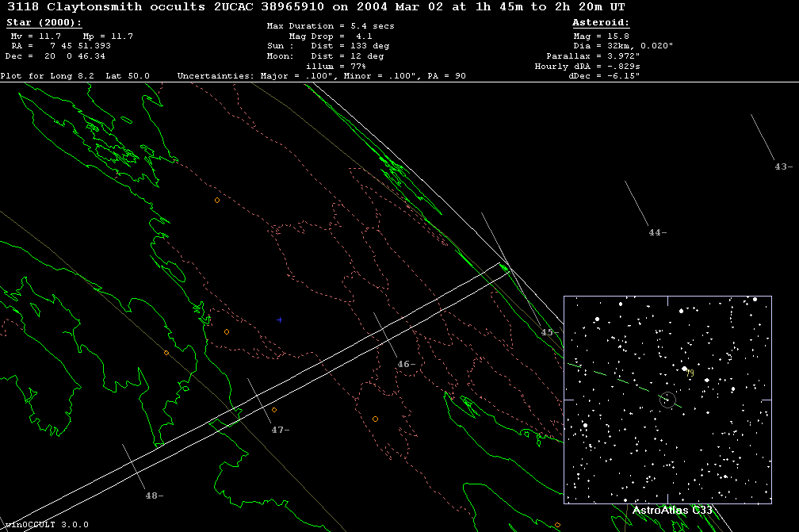This screenshot has height=532, width=799.
Task: Click the Max Duration 5.4 secs text
Action: click(x=331, y=26)
